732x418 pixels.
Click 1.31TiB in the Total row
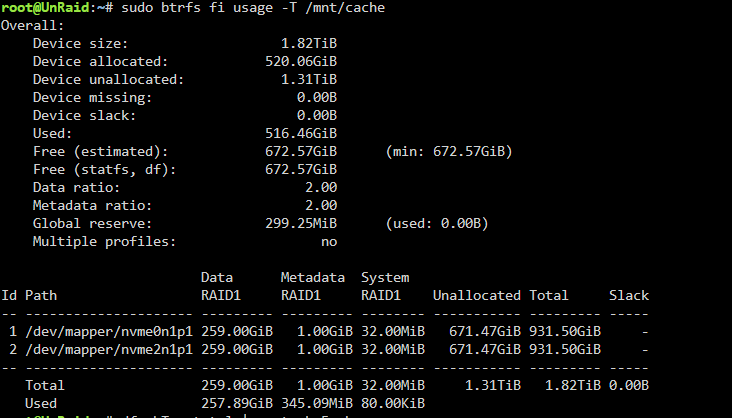[x=493, y=386]
